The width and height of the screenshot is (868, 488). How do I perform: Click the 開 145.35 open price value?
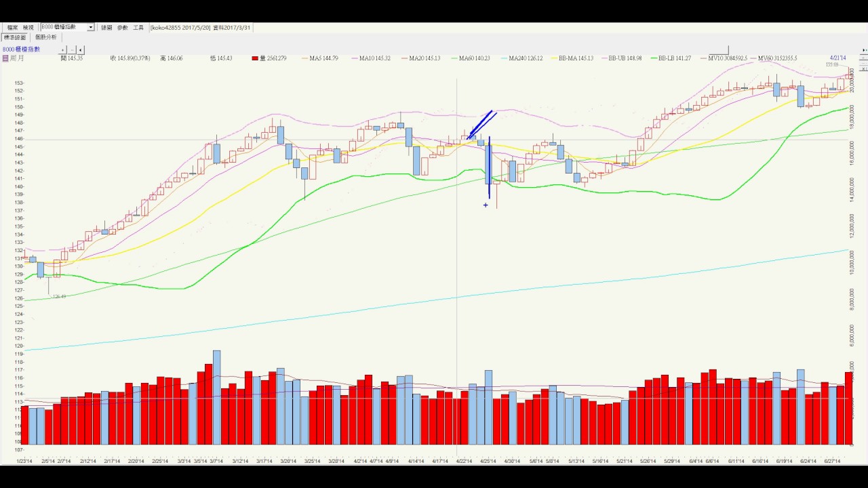pyautogui.click(x=72, y=58)
